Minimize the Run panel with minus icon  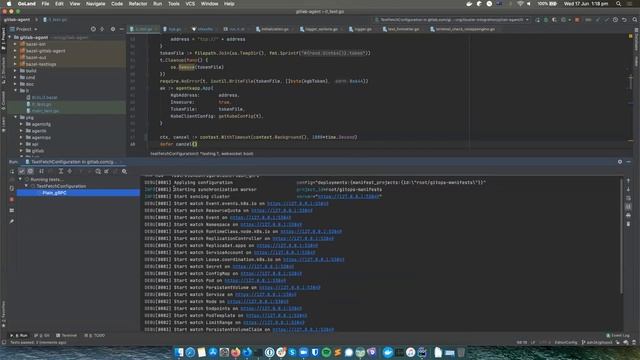coord(629,162)
